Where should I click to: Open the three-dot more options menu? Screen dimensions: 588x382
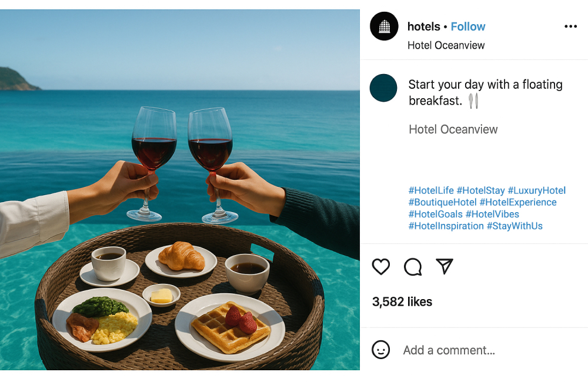(570, 26)
